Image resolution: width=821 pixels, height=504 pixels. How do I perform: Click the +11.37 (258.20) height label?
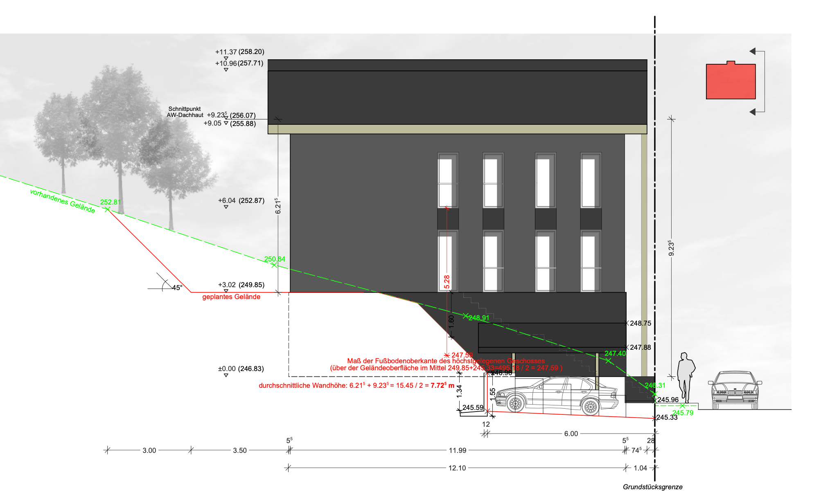239,52
